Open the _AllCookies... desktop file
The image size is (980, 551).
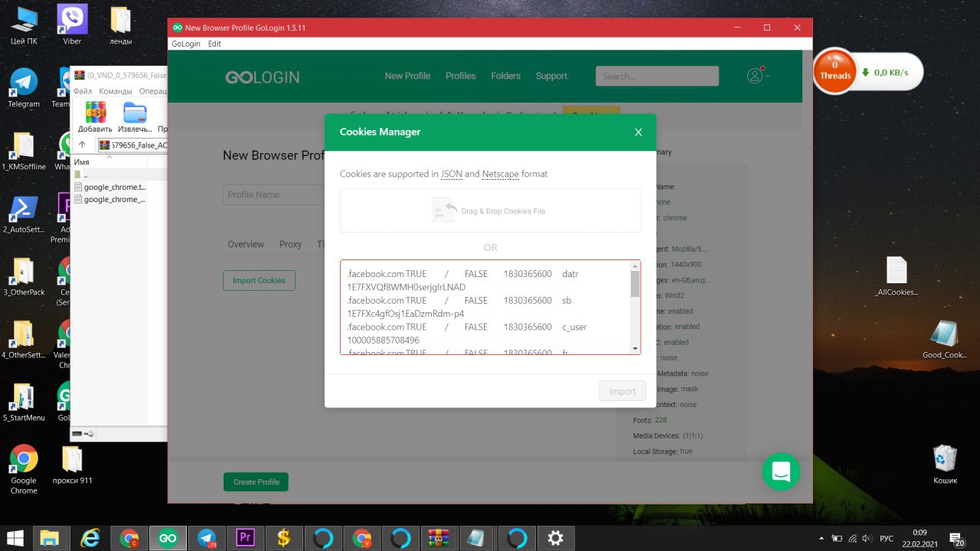897,276
